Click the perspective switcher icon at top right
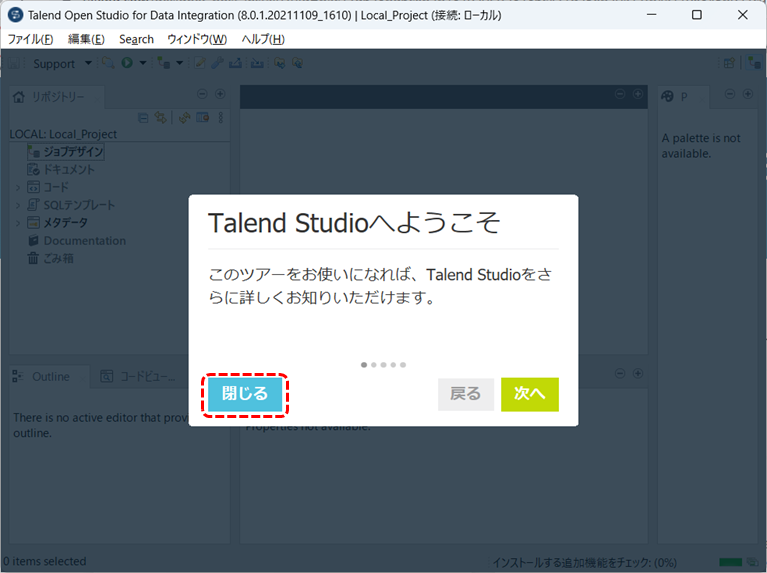 coord(729,63)
